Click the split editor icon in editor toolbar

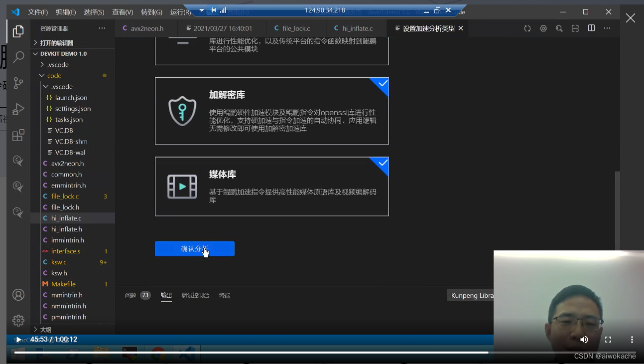pos(591,28)
